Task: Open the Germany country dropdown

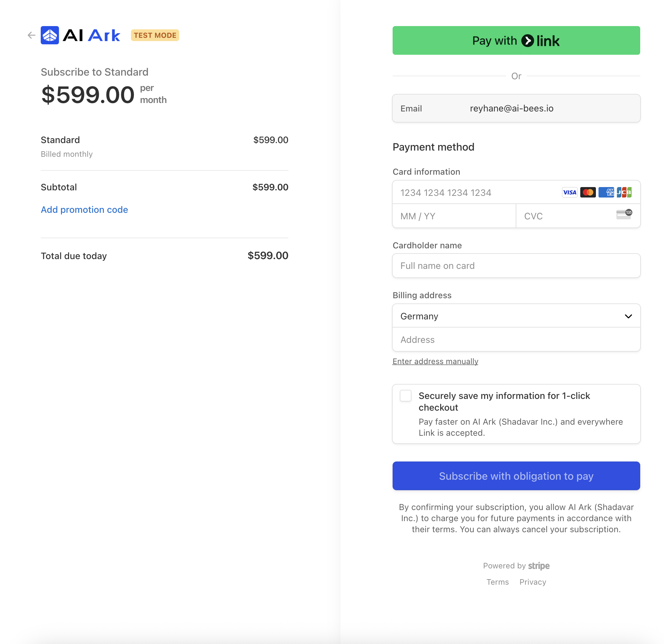Action: click(516, 316)
